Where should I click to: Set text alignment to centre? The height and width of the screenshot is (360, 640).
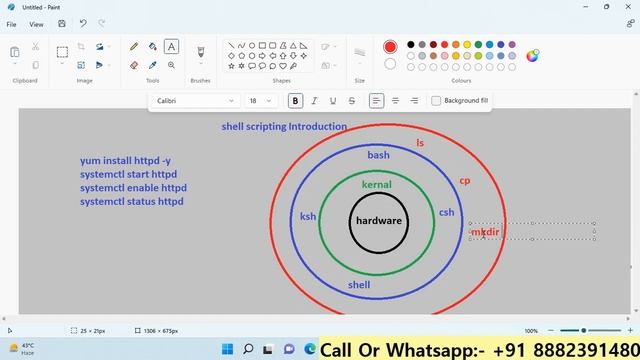(395, 101)
